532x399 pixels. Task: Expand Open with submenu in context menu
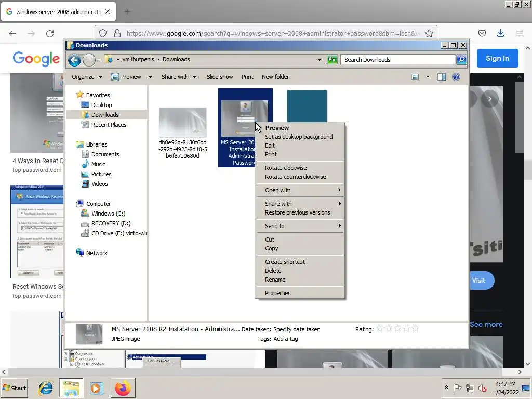(300, 190)
